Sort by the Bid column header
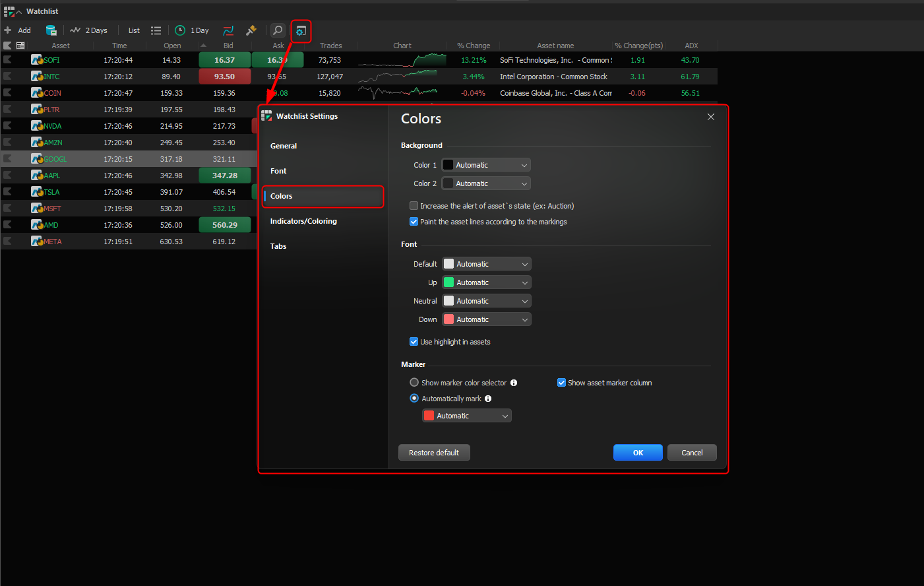This screenshot has height=586, width=924. click(x=228, y=46)
